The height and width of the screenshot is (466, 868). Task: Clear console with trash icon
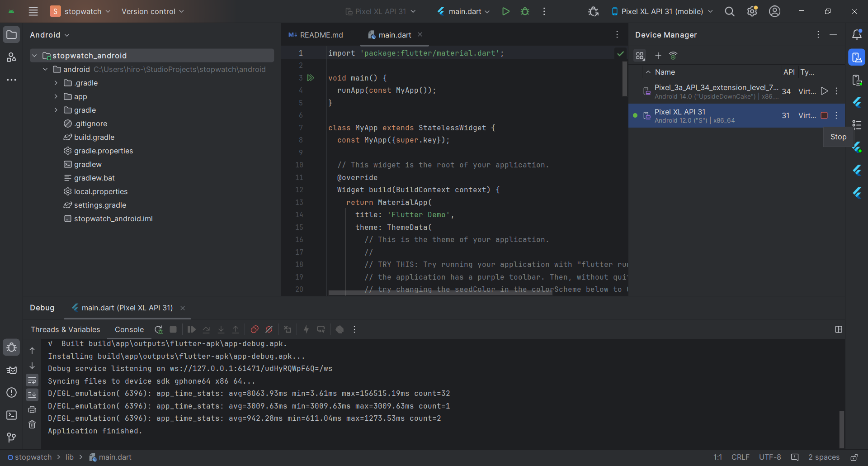click(x=32, y=424)
